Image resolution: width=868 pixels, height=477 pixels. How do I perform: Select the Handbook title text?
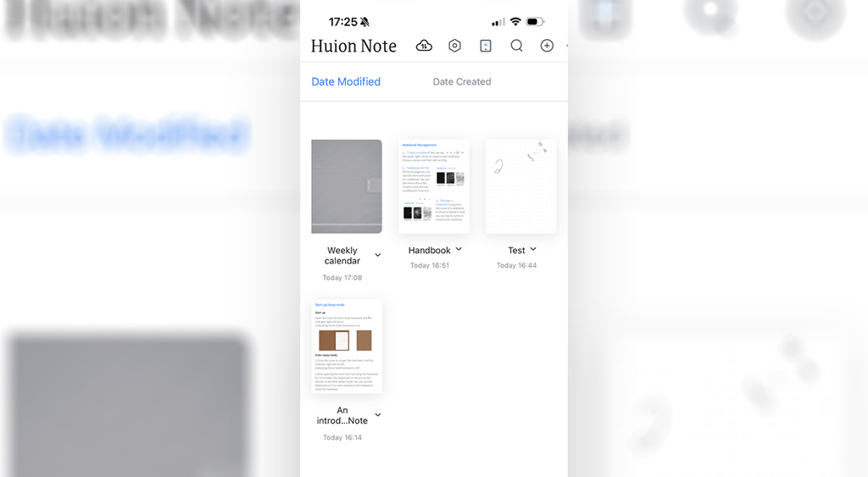(x=430, y=251)
